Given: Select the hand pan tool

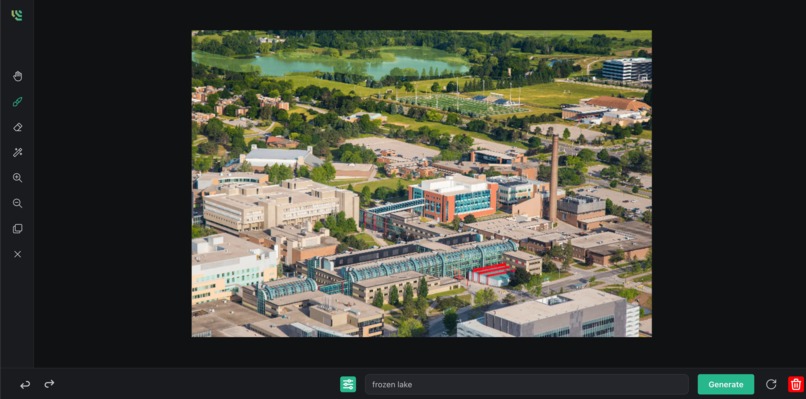Looking at the screenshot, I should click(x=17, y=77).
